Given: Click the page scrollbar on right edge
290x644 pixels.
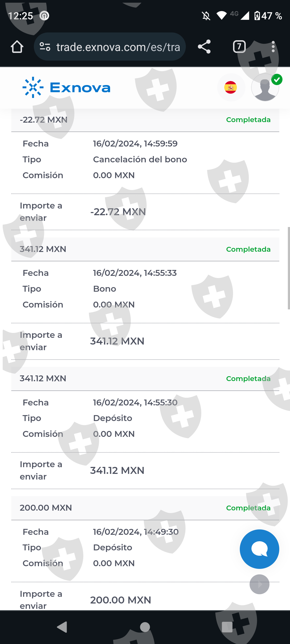Looking at the screenshot, I should (289, 268).
